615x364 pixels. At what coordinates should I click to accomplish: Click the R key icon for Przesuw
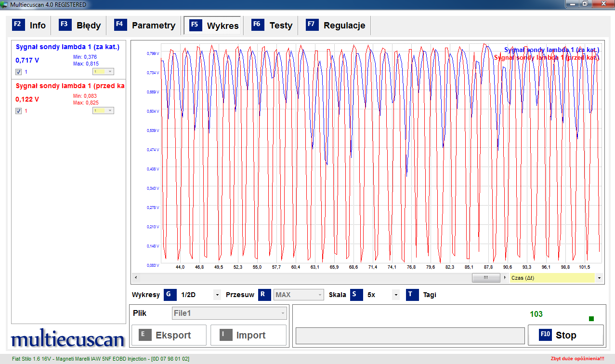pos(264,295)
